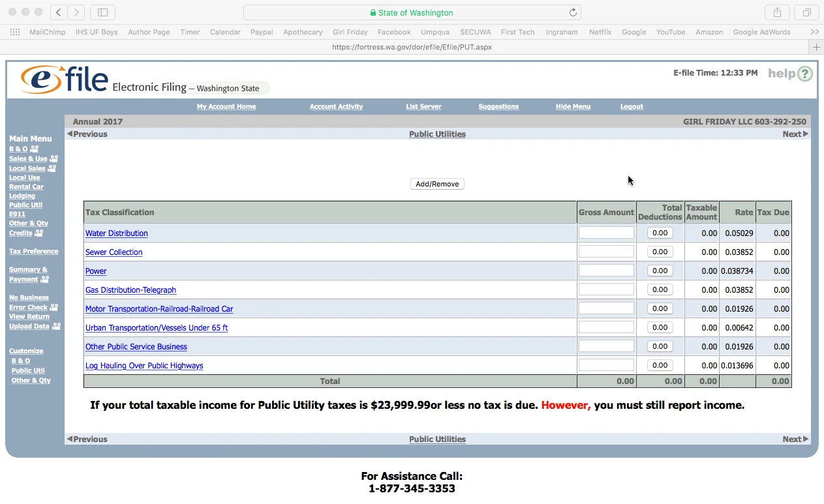Open Public Util in Main Menu

pyautogui.click(x=25, y=205)
